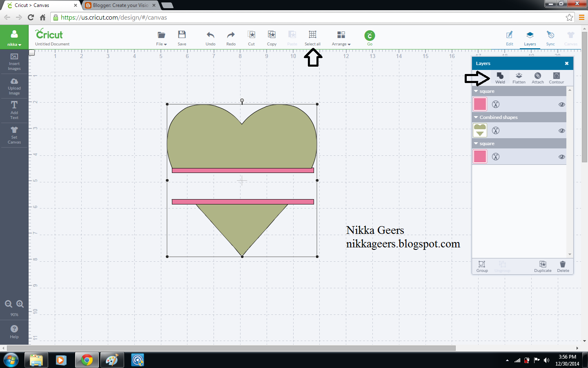Select the Add Text tool
588x368 pixels.
(14, 110)
